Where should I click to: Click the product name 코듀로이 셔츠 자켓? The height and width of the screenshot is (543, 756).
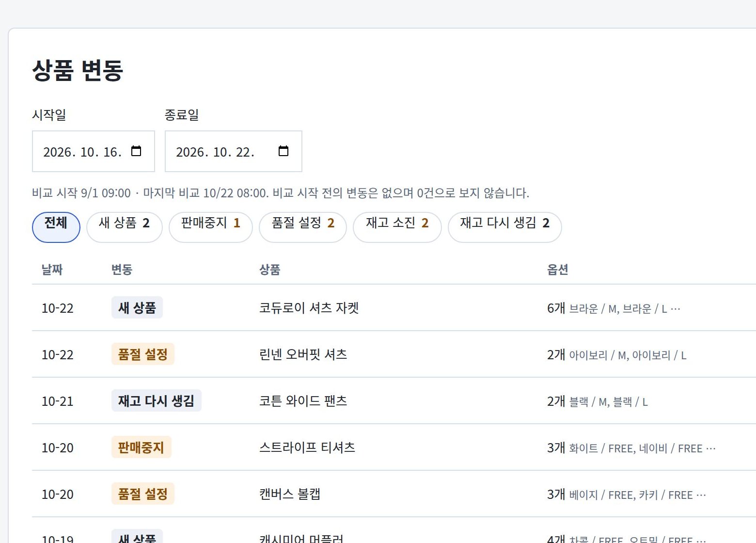click(309, 308)
